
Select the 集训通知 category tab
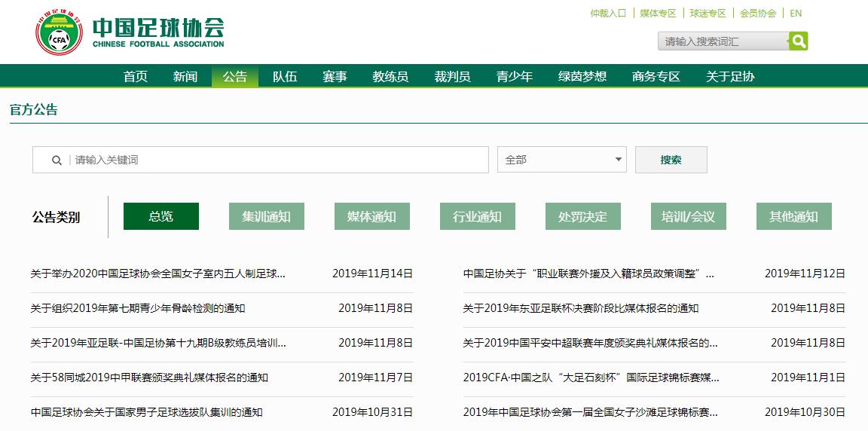(266, 216)
